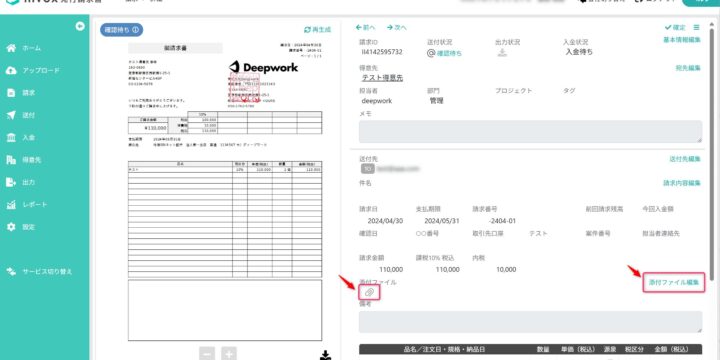Click the blue 確認待ち status badge
Screen dimensions: 720x360
[x=122, y=30]
